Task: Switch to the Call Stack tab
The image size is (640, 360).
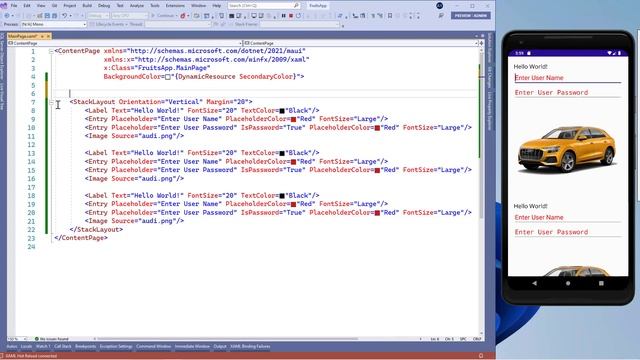Action: [63, 347]
